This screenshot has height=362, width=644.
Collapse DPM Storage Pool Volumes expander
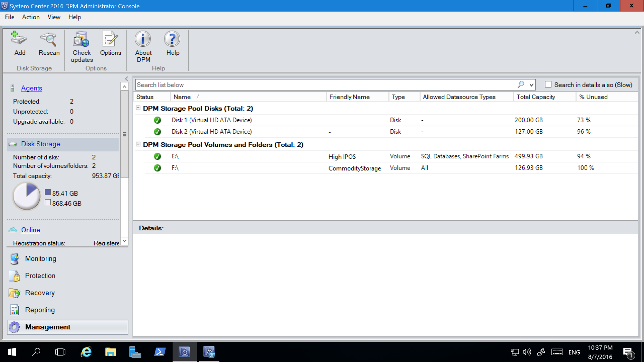point(139,144)
